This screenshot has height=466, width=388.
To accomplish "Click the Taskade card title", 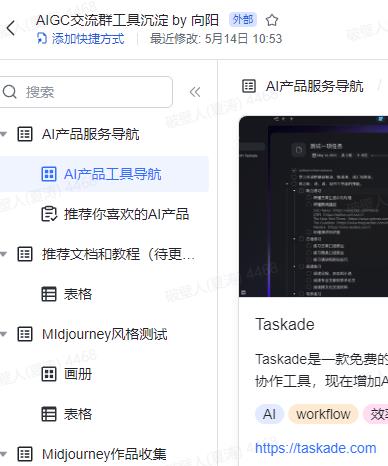I will coord(285,324).
